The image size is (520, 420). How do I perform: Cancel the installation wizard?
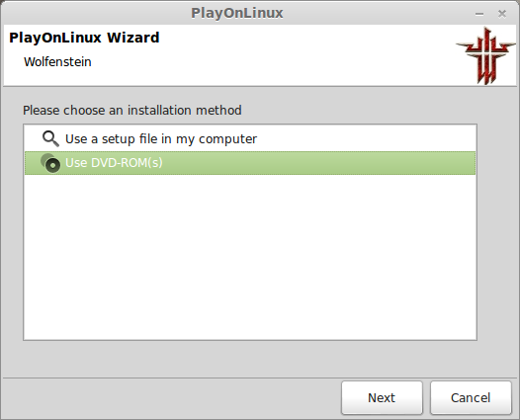471,398
